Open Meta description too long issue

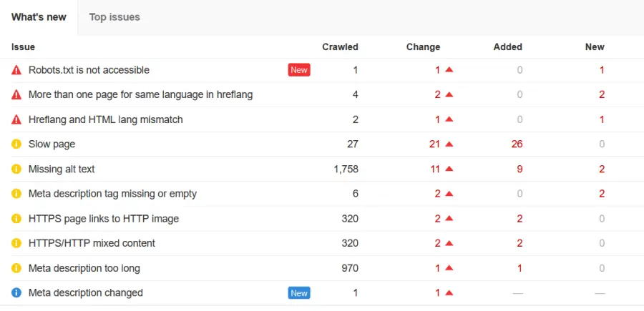click(84, 268)
